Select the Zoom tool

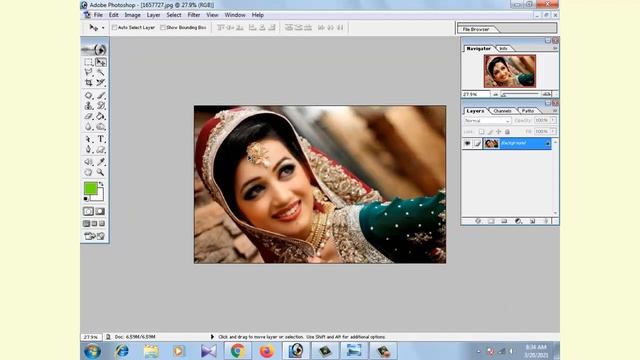coord(100,172)
